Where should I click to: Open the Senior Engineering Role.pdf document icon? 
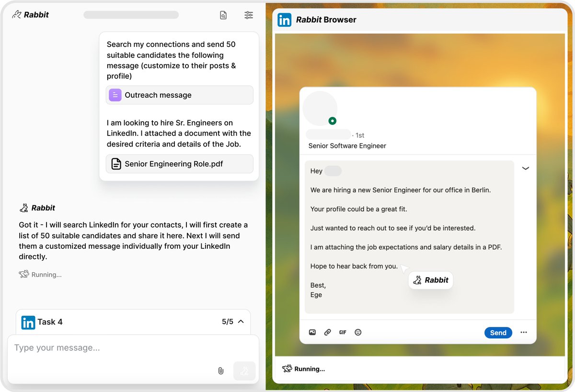point(116,164)
